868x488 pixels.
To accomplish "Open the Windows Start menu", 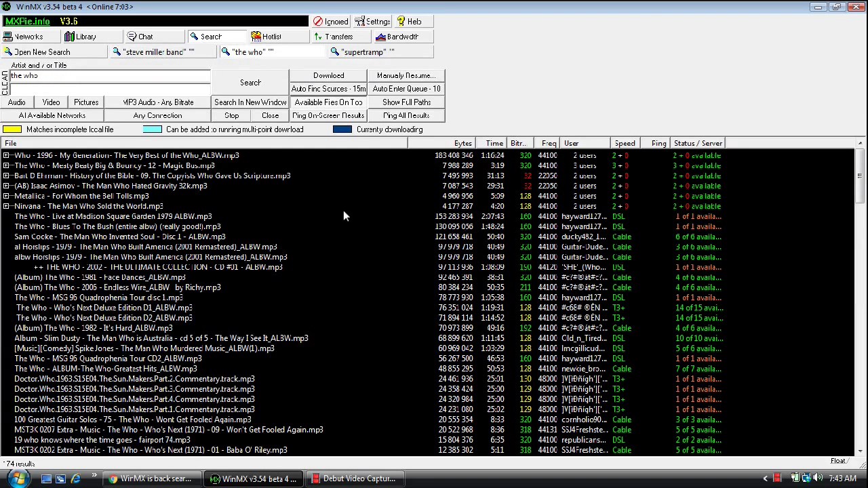I will click(x=18, y=479).
